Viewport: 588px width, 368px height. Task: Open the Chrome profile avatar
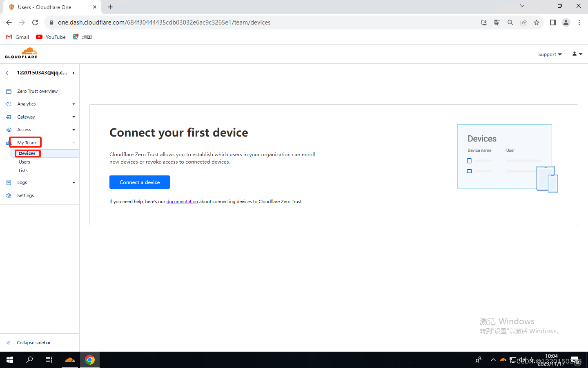566,22
